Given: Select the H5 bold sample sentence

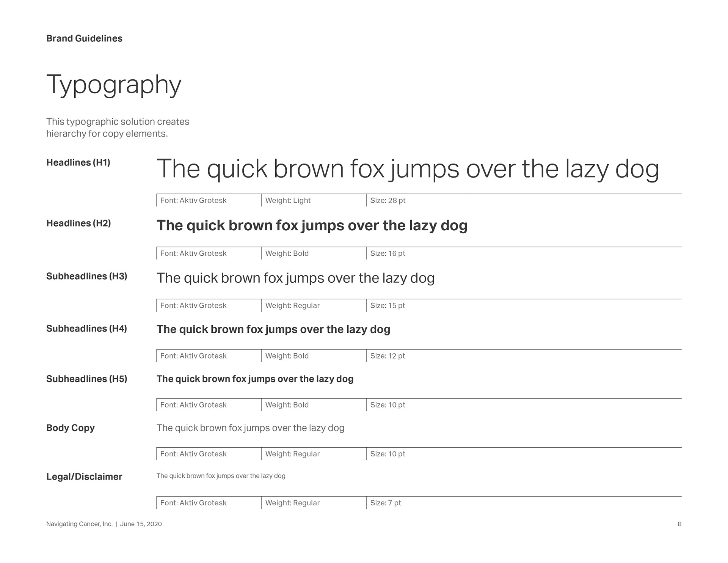Looking at the screenshot, I should (255, 379).
